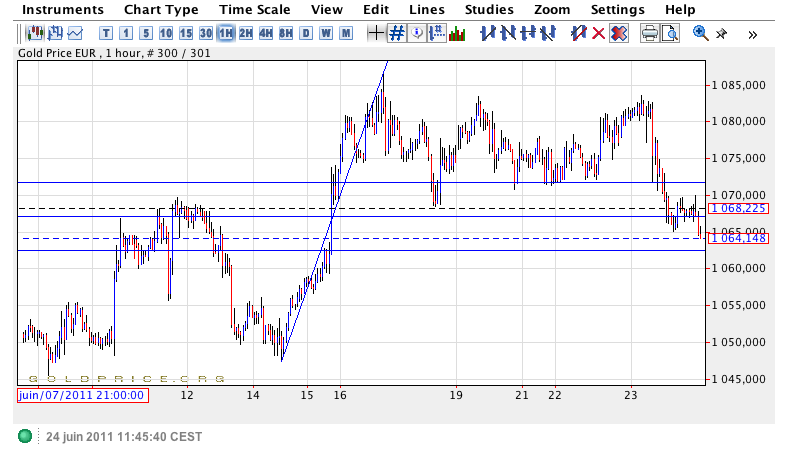Open the Instruments menu
Screen dimensions: 785x449
point(62,9)
